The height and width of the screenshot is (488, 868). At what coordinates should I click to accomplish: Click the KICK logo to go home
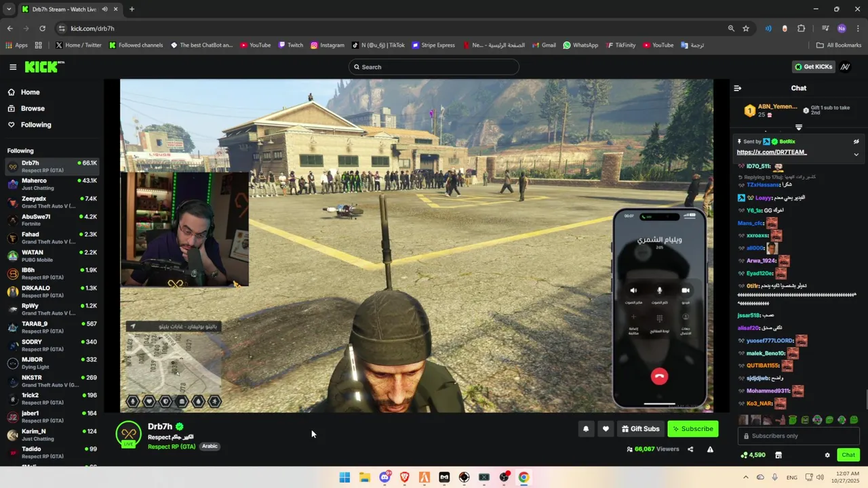[45, 66]
